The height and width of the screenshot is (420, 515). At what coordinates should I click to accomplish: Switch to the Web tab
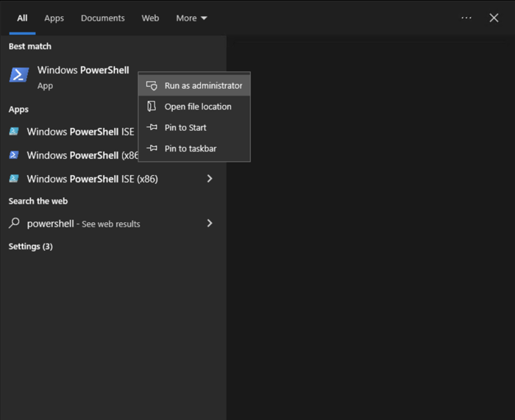(150, 18)
